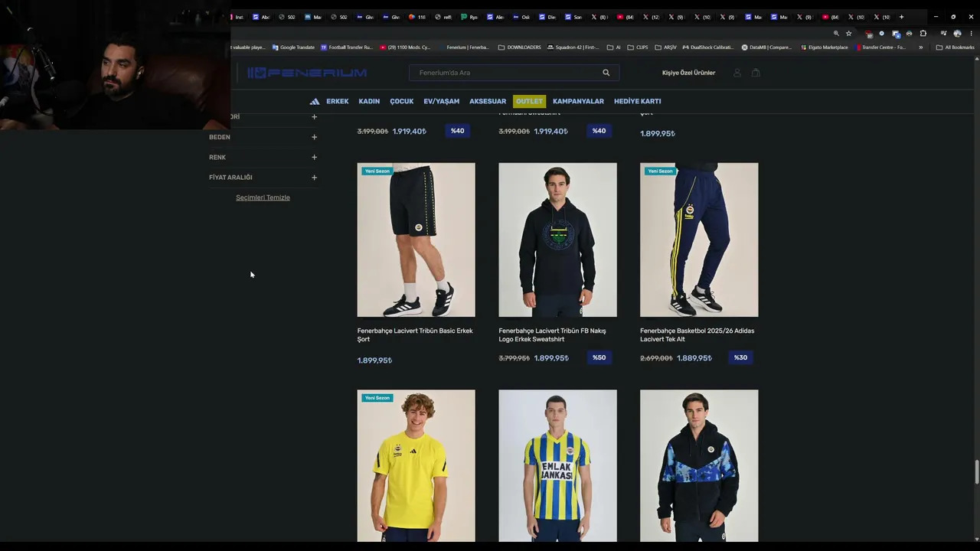Open navy Tribün Basic shorts product image
This screenshot has width=980, height=551.
(416, 240)
